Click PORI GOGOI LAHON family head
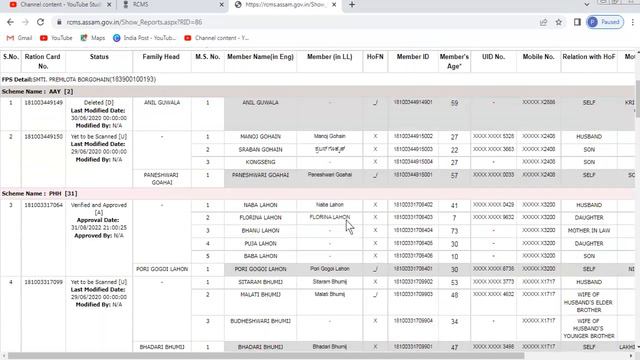Image resolution: width=640 pixels, height=360 pixels. point(162,269)
